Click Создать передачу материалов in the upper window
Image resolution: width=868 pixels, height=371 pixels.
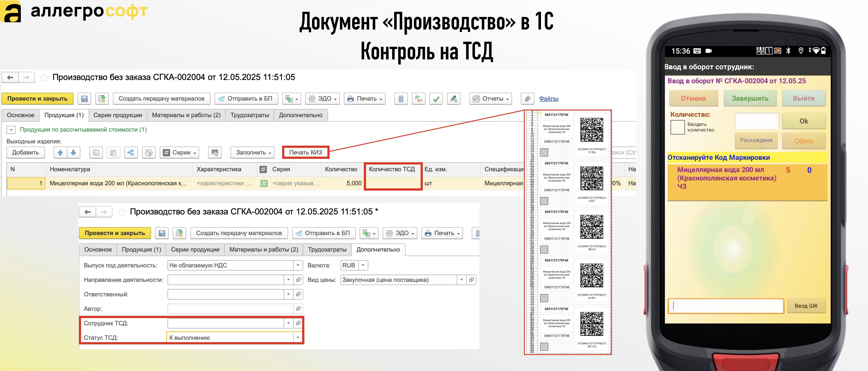pyautogui.click(x=161, y=98)
